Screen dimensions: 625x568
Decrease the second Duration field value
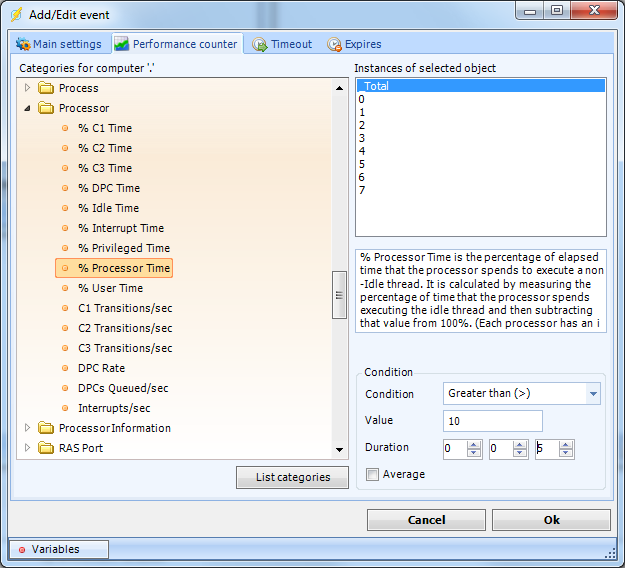point(520,453)
